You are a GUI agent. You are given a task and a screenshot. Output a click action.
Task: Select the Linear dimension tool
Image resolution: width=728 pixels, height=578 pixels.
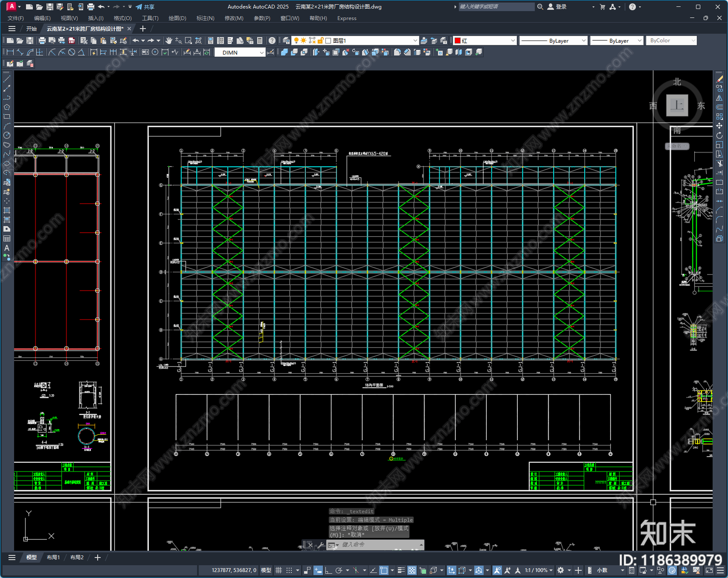click(10, 52)
